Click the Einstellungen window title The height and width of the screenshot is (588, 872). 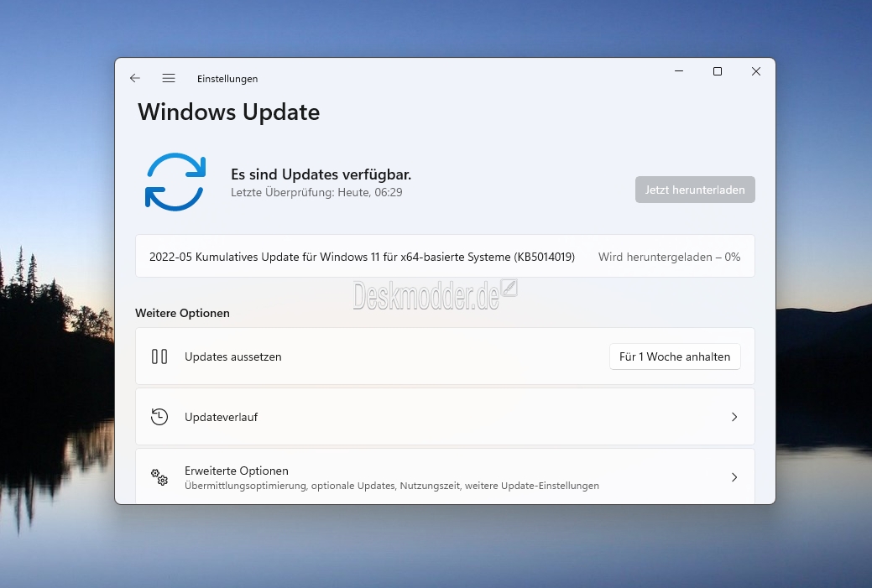tap(227, 79)
